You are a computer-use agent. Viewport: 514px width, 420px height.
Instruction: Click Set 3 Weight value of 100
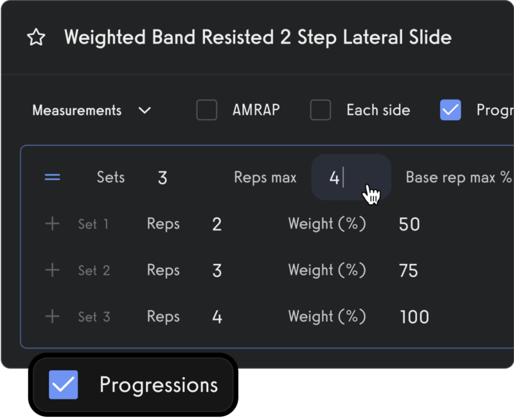coord(414,316)
